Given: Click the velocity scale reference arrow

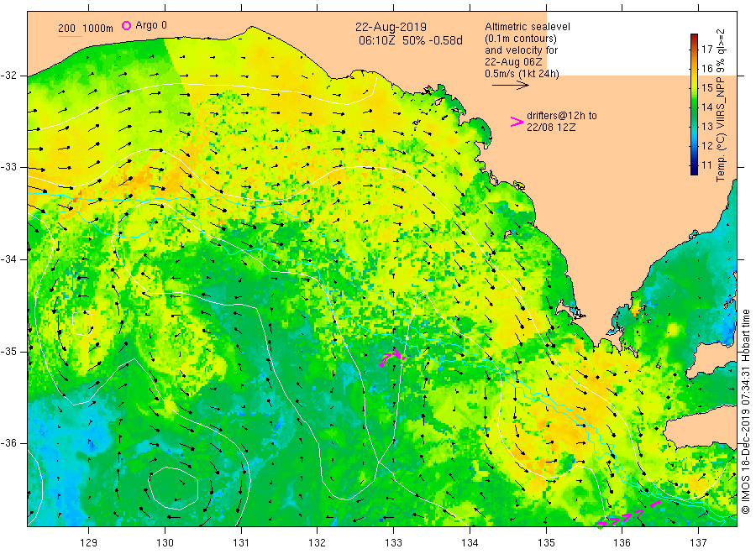Looking at the screenshot, I should pyautogui.click(x=511, y=86).
